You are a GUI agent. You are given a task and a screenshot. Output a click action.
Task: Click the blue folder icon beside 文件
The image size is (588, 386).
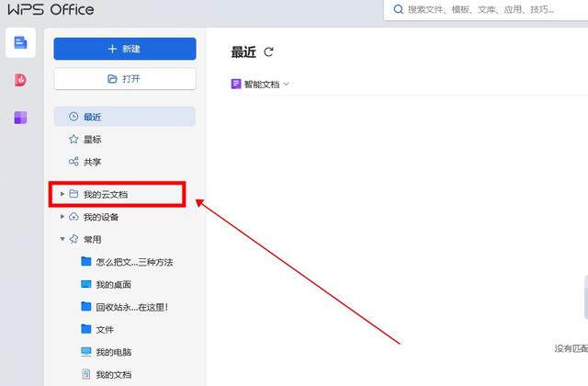[86, 329]
